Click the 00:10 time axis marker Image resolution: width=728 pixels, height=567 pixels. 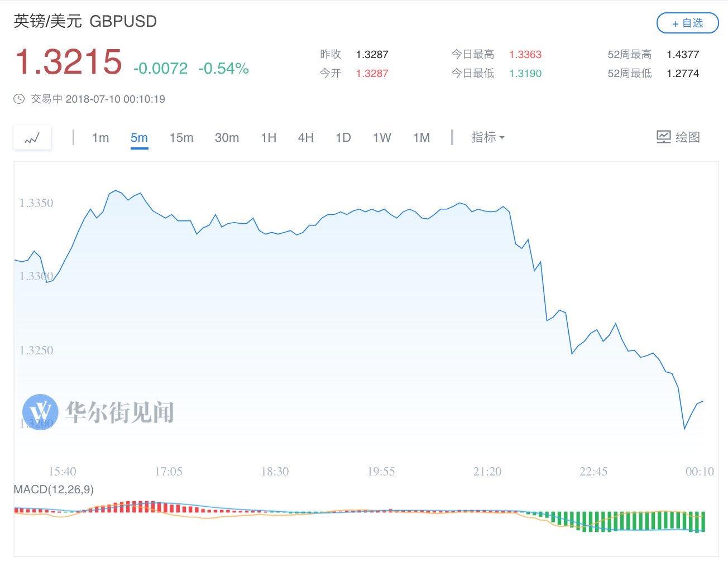click(700, 472)
